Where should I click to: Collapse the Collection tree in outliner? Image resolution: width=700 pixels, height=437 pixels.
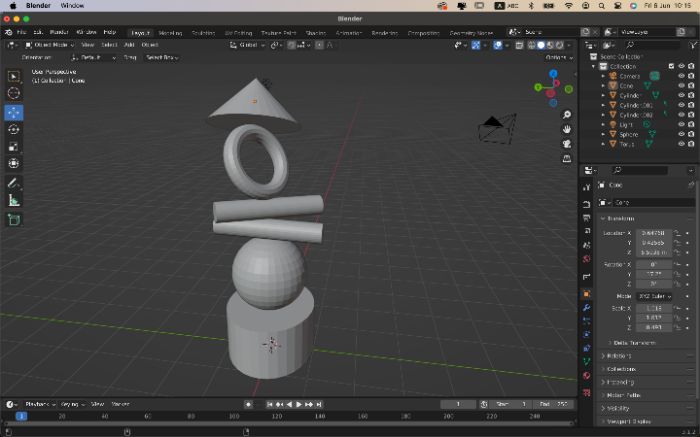594,66
